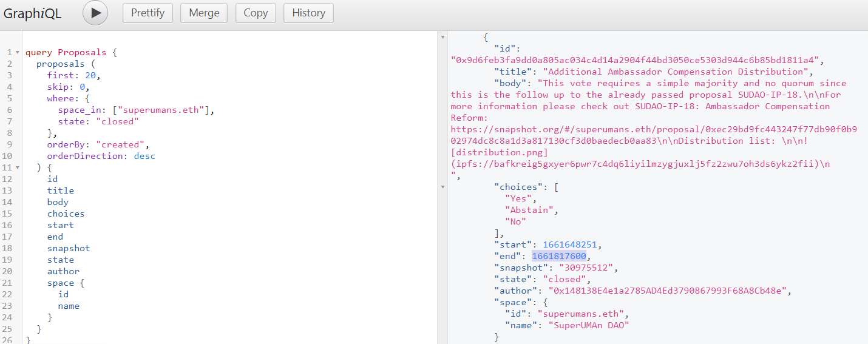Click inside the query editor on line 19 'state'
The image size is (868, 344).
point(61,260)
